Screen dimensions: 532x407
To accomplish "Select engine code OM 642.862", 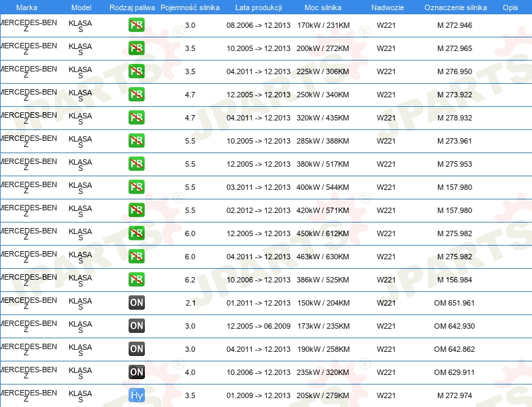I will (x=454, y=348).
